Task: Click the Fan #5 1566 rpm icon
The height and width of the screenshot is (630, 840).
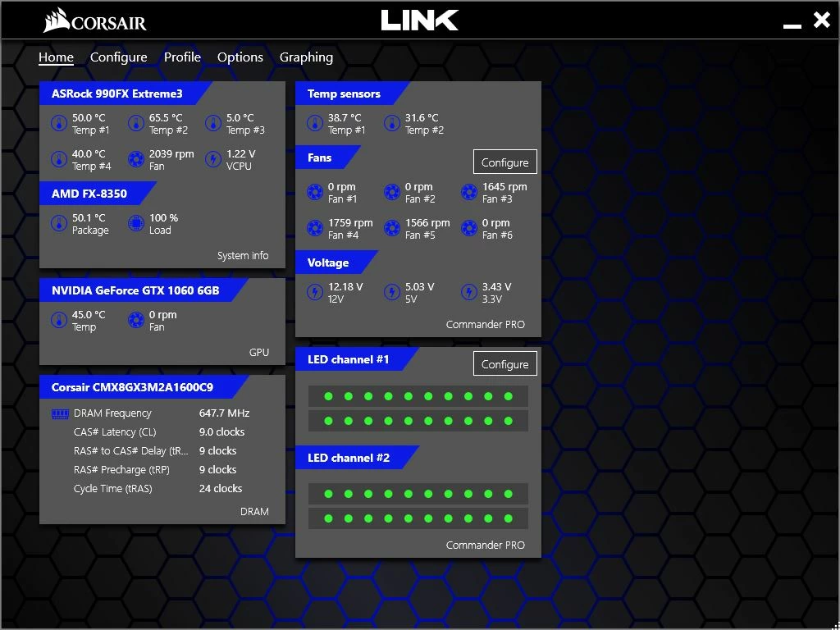Action: (392, 229)
